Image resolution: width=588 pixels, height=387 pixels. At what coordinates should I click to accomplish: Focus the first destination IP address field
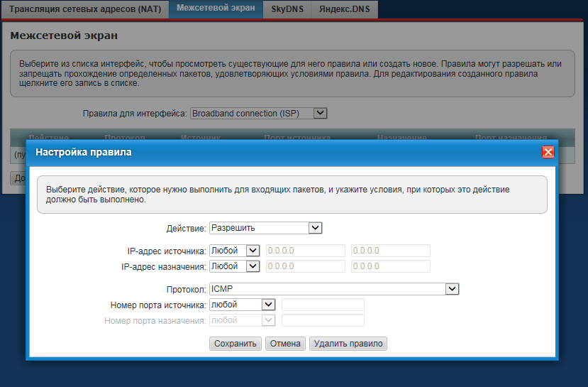tap(305, 266)
